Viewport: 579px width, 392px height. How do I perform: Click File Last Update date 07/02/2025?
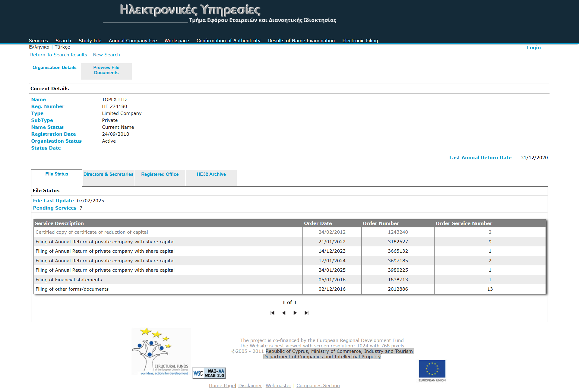[x=90, y=201]
